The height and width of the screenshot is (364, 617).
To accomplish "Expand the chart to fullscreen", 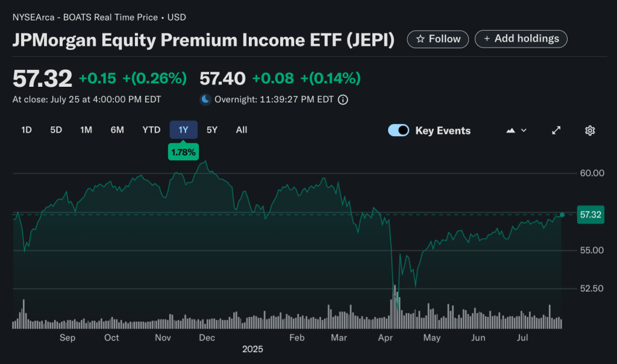I will coord(556,130).
